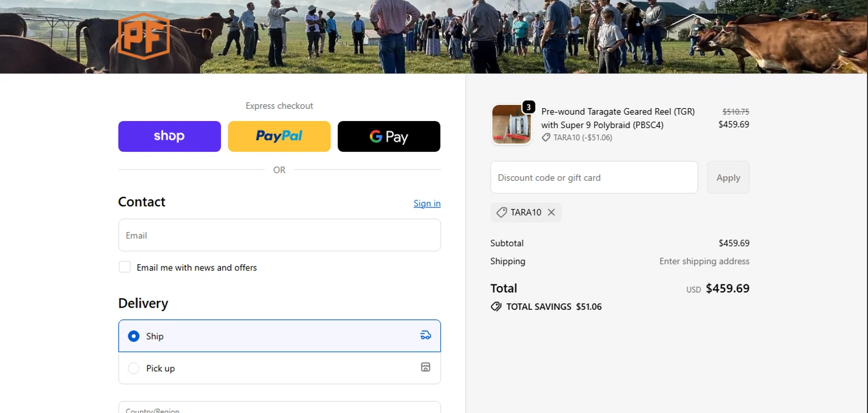
Task: Click the TARA10 (-$51.06) tag under product
Action: coord(577,138)
